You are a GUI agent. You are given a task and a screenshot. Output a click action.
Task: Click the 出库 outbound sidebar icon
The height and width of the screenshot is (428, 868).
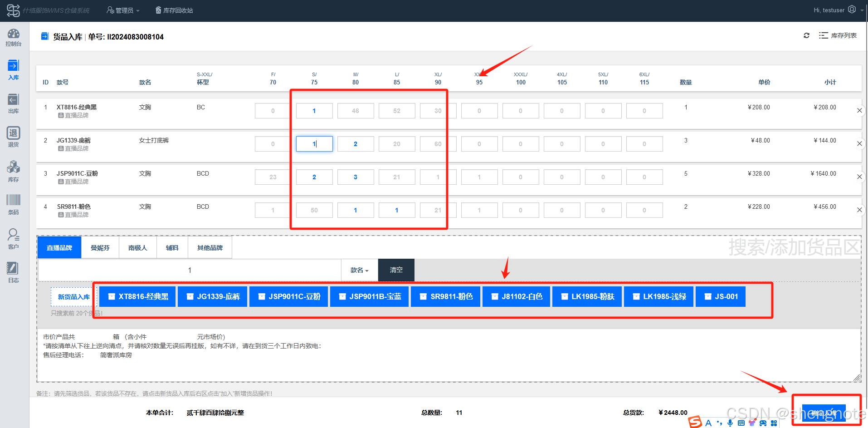point(14,103)
